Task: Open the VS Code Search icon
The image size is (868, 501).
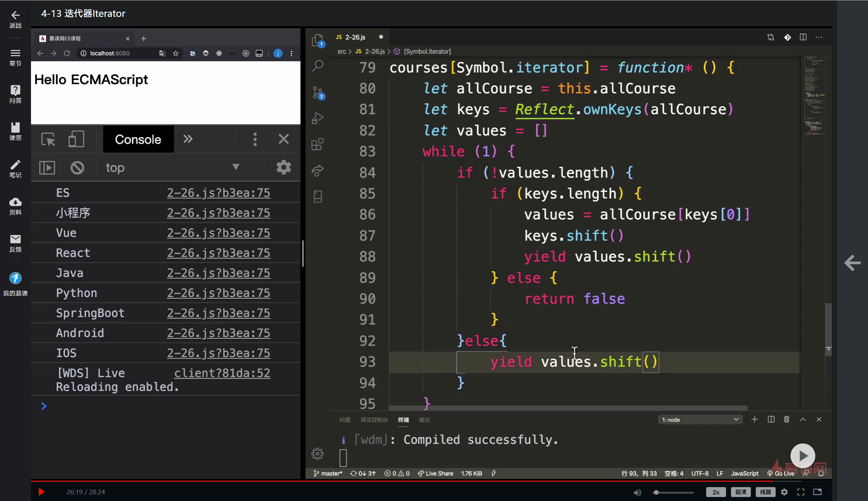Action: (318, 65)
